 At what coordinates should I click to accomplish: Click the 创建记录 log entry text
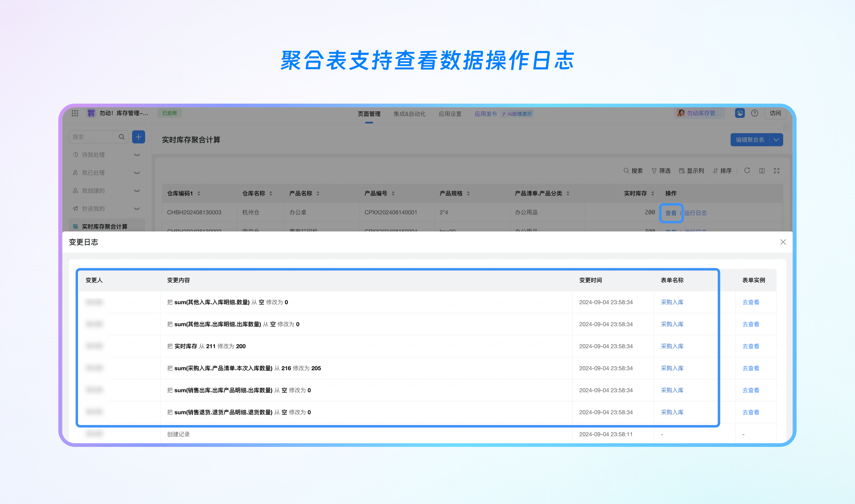click(178, 434)
